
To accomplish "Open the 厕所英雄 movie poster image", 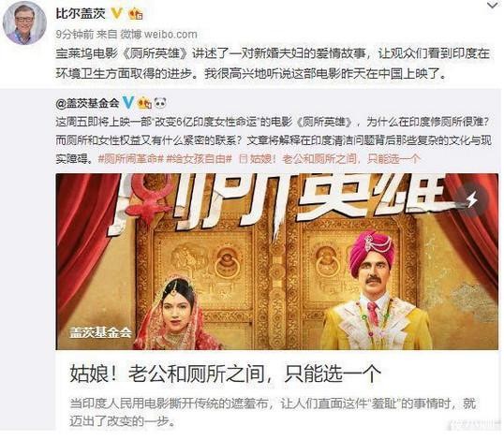I will (x=276, y=261).
